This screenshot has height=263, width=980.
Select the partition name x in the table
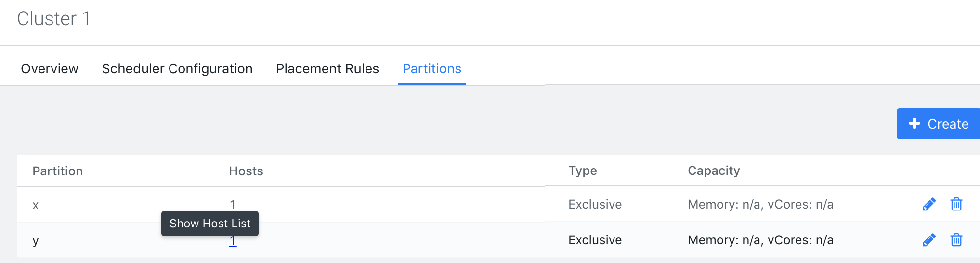pyautogui.click(x=36, y=205)
